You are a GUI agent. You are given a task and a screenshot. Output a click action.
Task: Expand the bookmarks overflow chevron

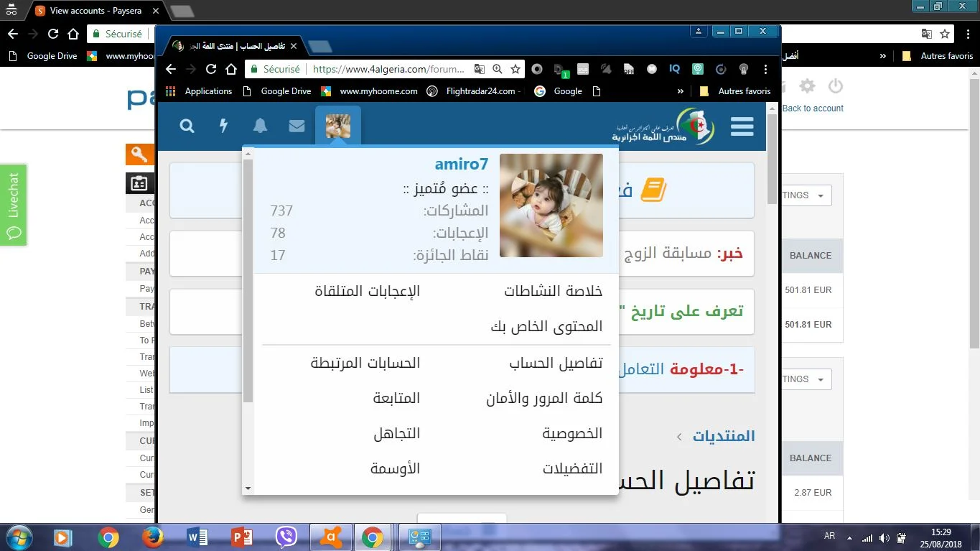pyautogui.click(x=680, y=91)
